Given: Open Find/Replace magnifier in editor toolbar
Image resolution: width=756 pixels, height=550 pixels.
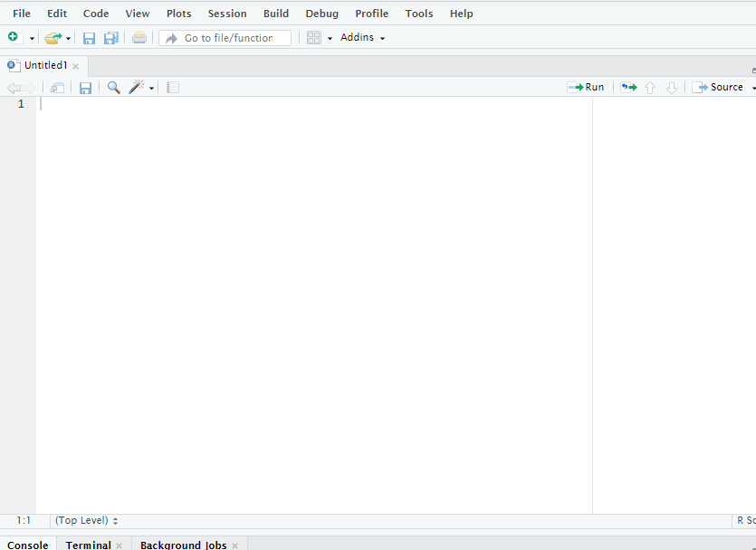Looking at the screenshot, I should tap(113, 88).
